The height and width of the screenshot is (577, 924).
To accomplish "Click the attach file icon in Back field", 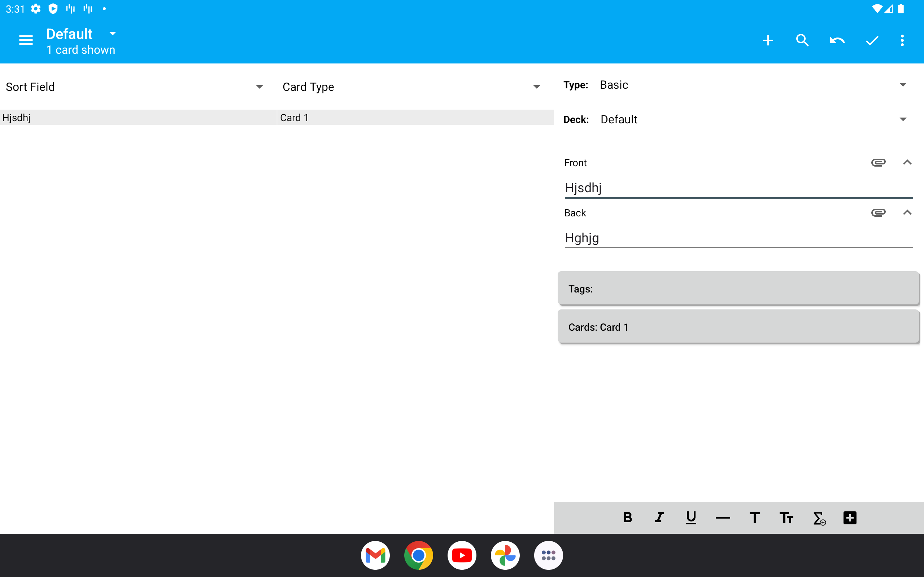I will click(x=878, y=212).
